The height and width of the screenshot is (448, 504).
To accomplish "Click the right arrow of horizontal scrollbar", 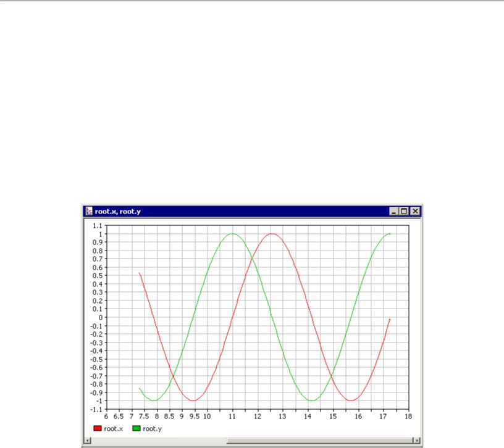I will pos(416,441).
